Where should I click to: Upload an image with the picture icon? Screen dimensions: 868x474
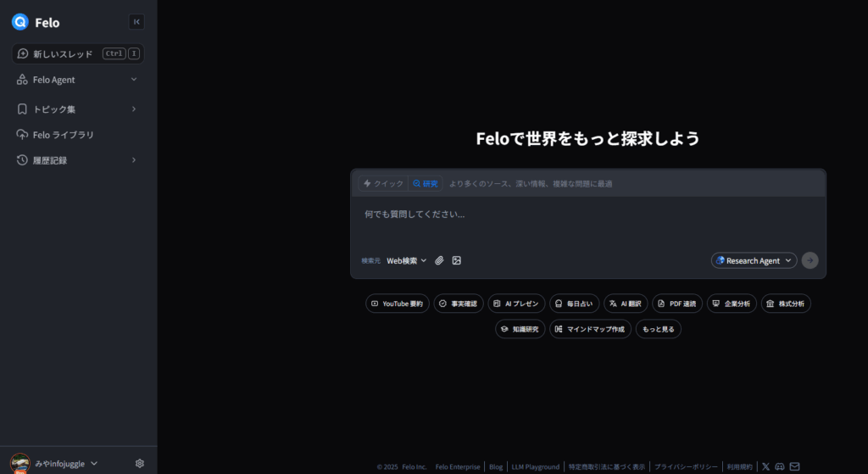(456, 260)
